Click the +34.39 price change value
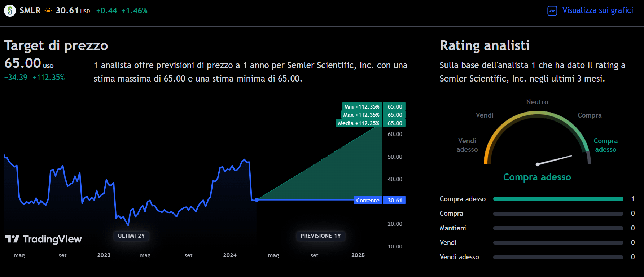This screenshot has height=277, width=644. coord(16,78)
